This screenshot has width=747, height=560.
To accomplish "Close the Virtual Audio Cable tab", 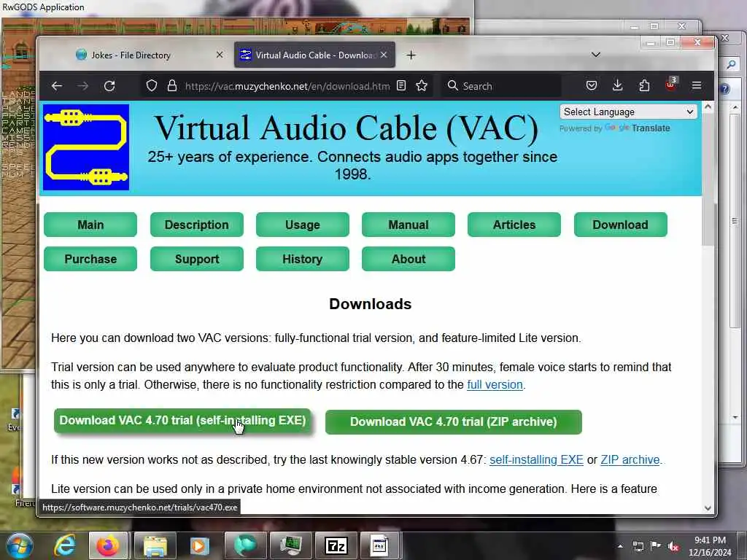I will [x=384, y=55].
